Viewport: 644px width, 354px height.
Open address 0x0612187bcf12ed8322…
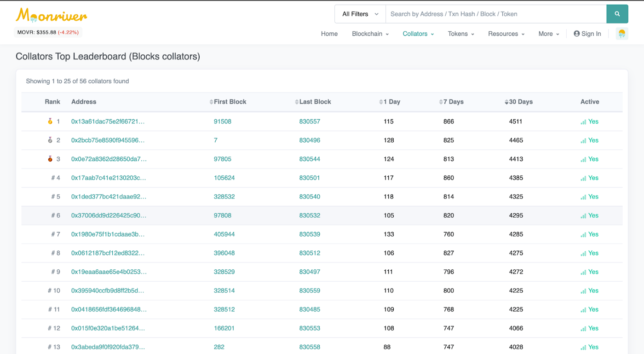[x=108, y=253]
